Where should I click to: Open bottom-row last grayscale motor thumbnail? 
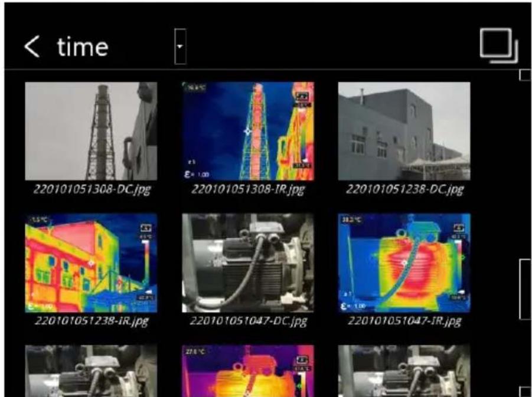point(404,371)
